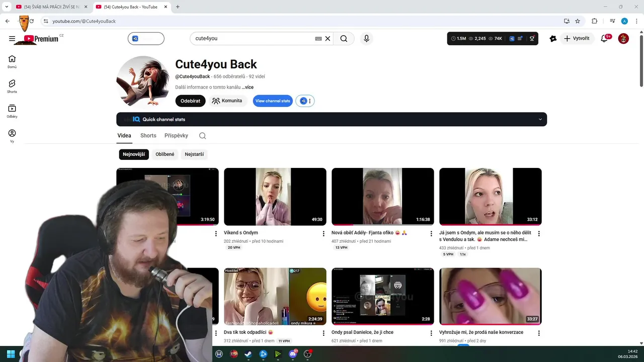This screenshot has width=644, height=362.
Task: Open the account avatar menu
Action: click(623, 39)
